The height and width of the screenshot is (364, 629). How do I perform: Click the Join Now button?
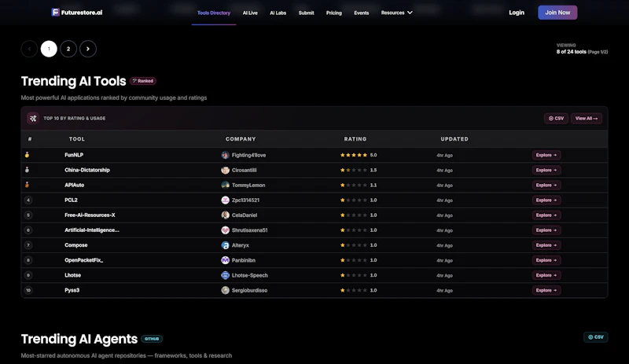click(x=557, y=13)
